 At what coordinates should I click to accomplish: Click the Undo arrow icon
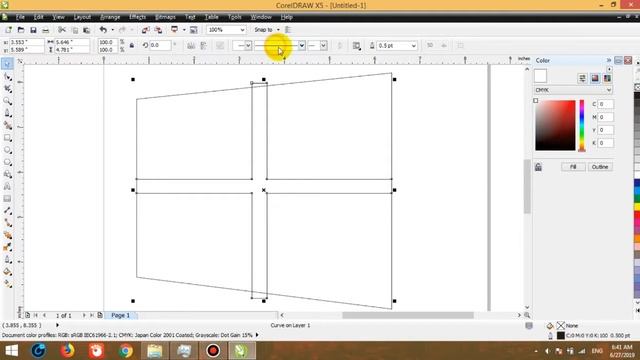click(x=103, y=30)
